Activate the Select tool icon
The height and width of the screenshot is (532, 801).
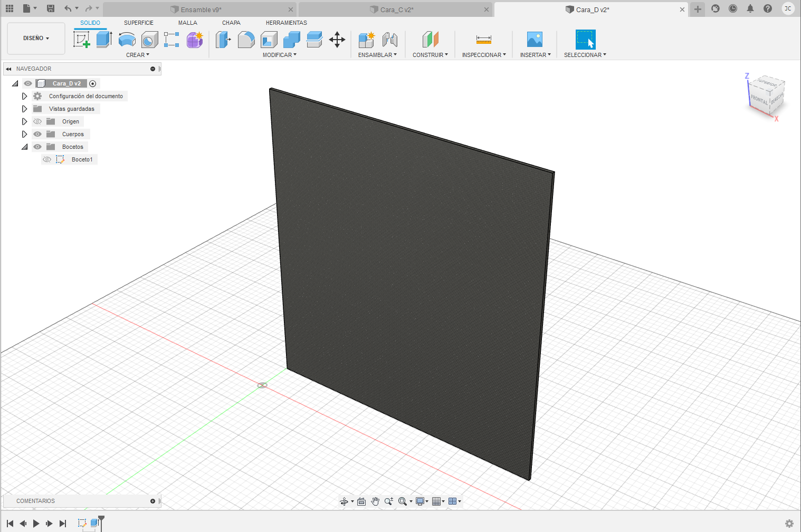pyautogui.click(x=585, y=40)
